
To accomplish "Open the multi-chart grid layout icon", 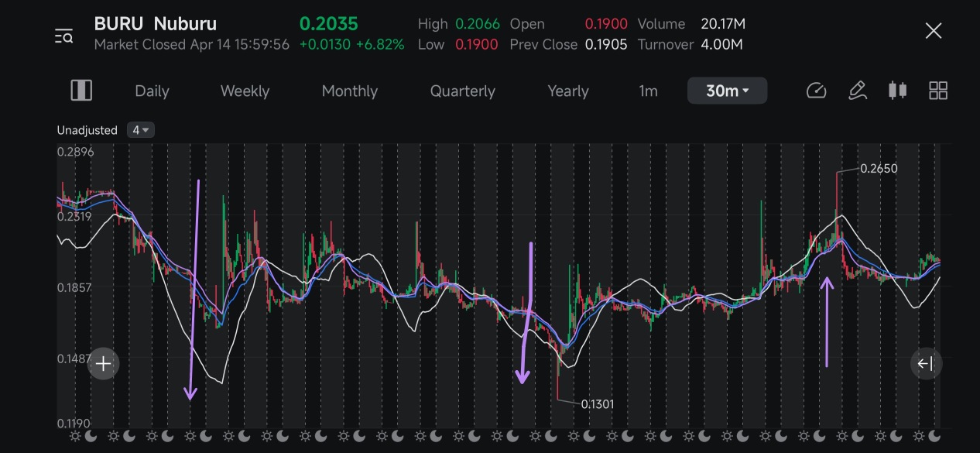I will (x=938, y=91).
